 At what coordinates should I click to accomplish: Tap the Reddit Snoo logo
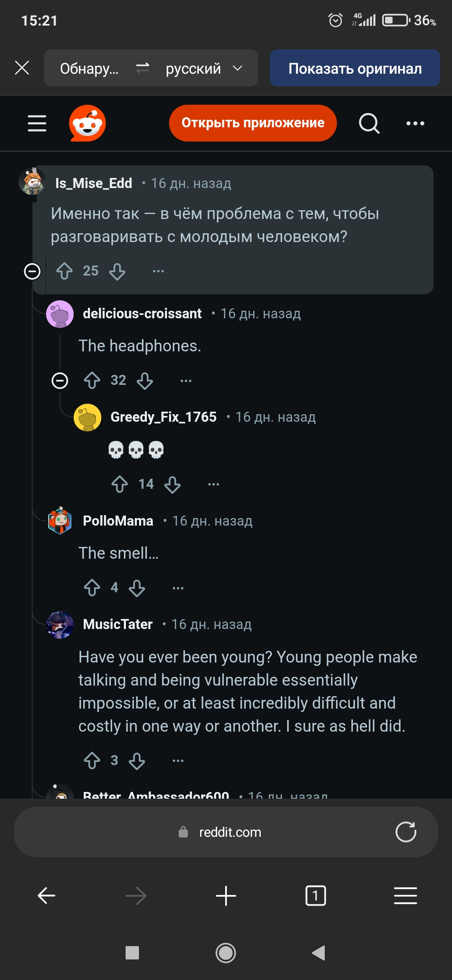click(87, 123)
